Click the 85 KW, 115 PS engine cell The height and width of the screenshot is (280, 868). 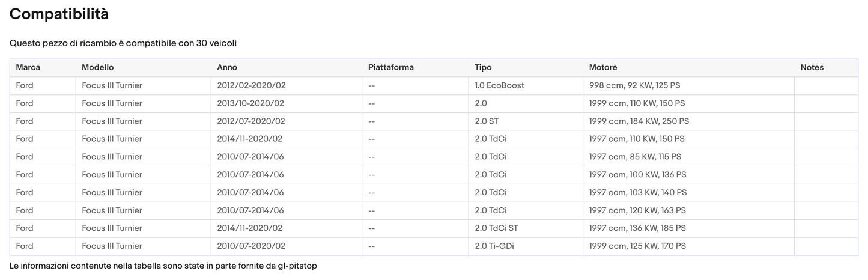[635, 157]
